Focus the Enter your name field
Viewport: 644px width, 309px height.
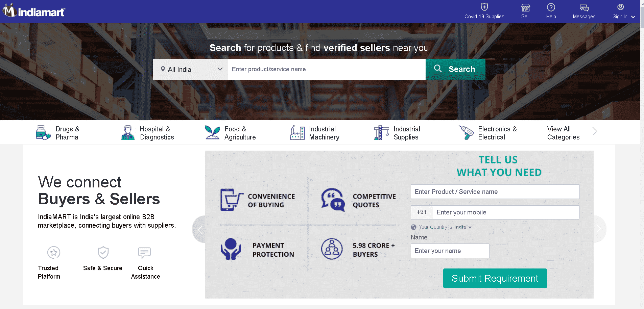pos(450,251)
